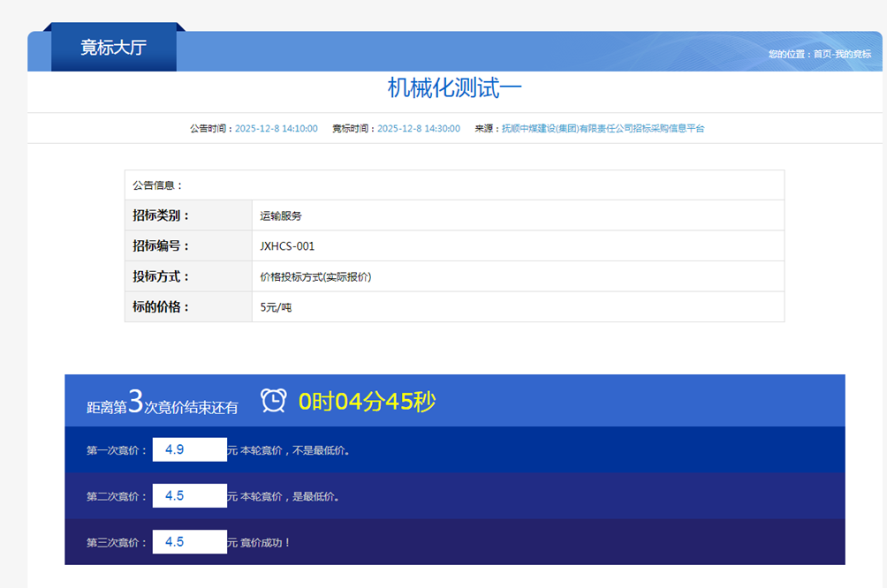Image resolution: width=887 pixels, height=588 pixels.
Task: Click the 第一次竞价： label
Action: 117,450
